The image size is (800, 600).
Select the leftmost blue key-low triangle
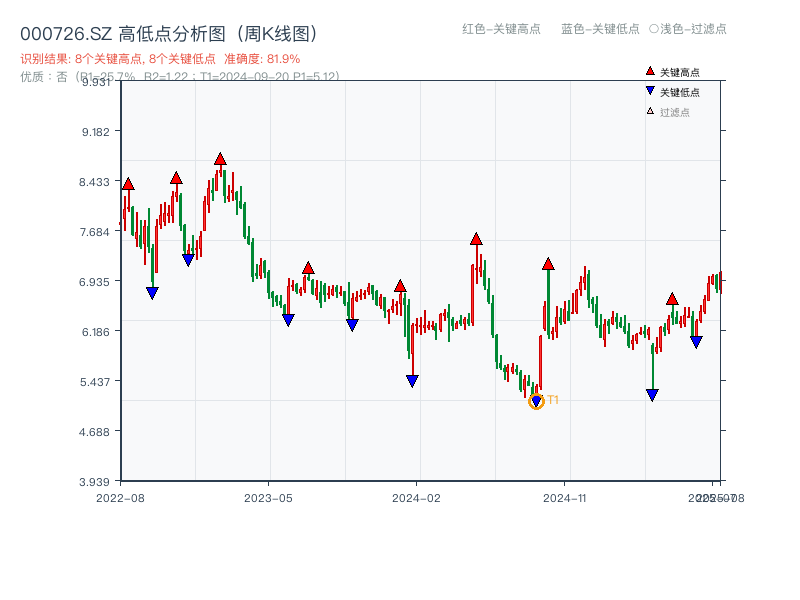coord(152,293)
